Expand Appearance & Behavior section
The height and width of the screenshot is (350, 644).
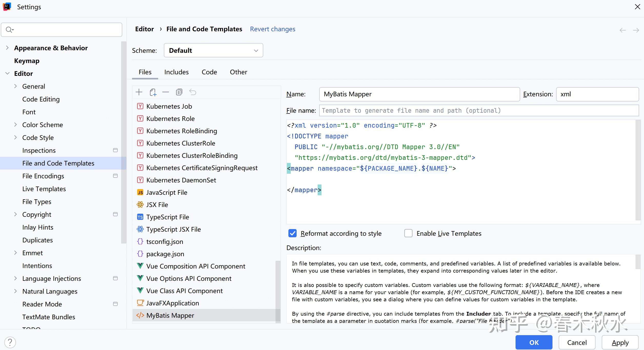pos(7,48)
